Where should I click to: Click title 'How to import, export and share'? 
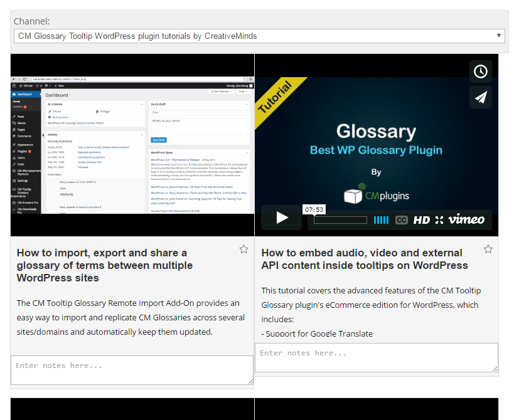[x=105, y=265]
